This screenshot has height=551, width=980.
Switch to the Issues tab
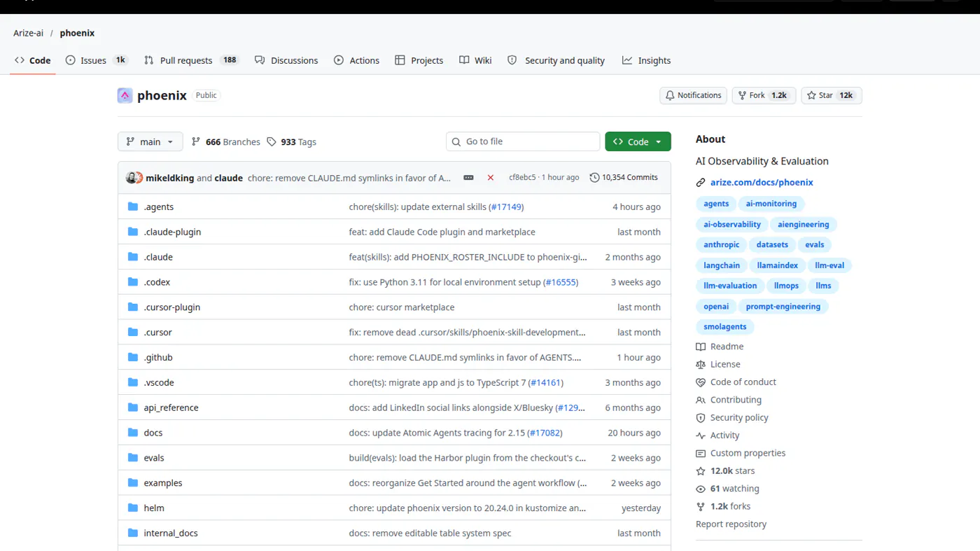coord(97,60)
